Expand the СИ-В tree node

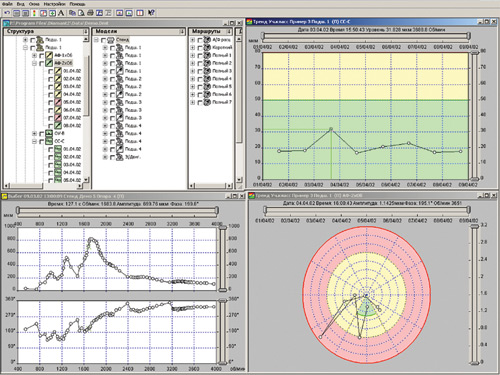click(34, 134)
